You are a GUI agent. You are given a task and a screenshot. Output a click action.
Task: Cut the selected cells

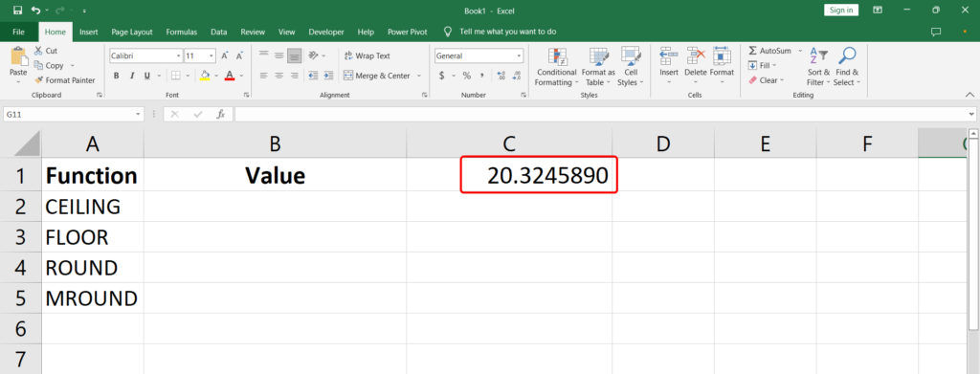coord(45,52)
